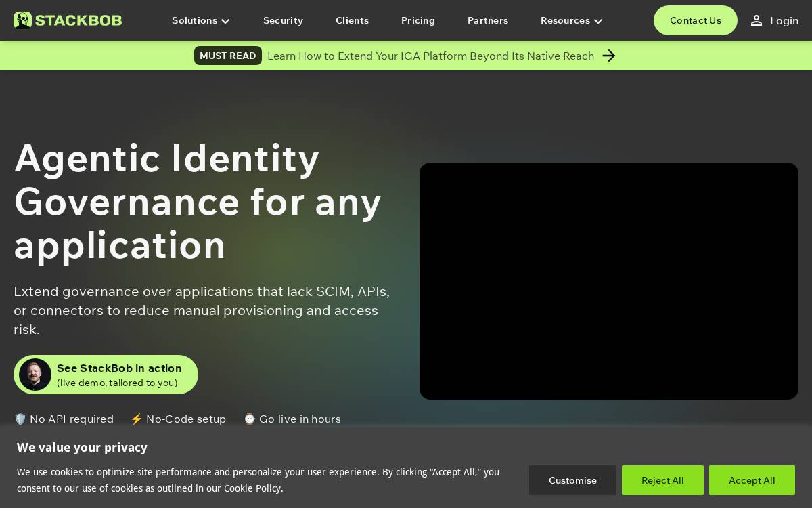Click the Go live in hours text
Screen dimensions: 812x508
pos(300,419)
